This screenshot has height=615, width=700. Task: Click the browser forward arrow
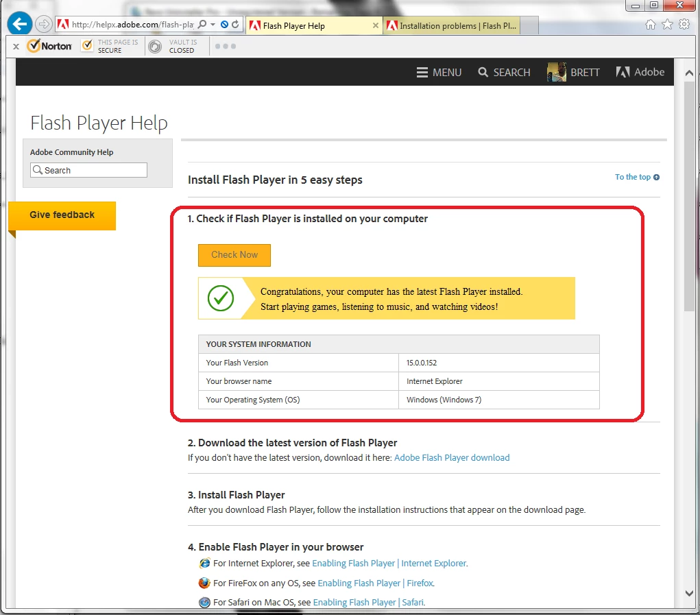coord(43,24)
